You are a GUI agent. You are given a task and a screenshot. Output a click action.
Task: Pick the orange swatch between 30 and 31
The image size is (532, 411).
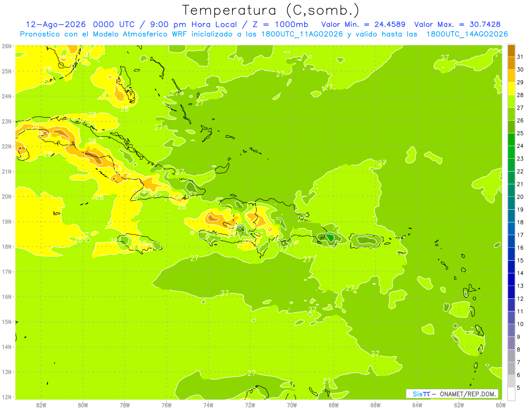[511, 63]
